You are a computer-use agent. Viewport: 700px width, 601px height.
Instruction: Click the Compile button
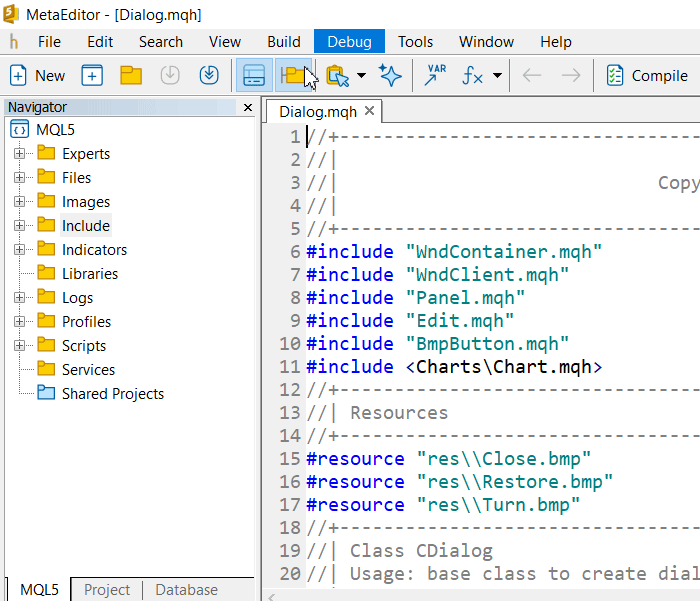[x=646, y=75]
